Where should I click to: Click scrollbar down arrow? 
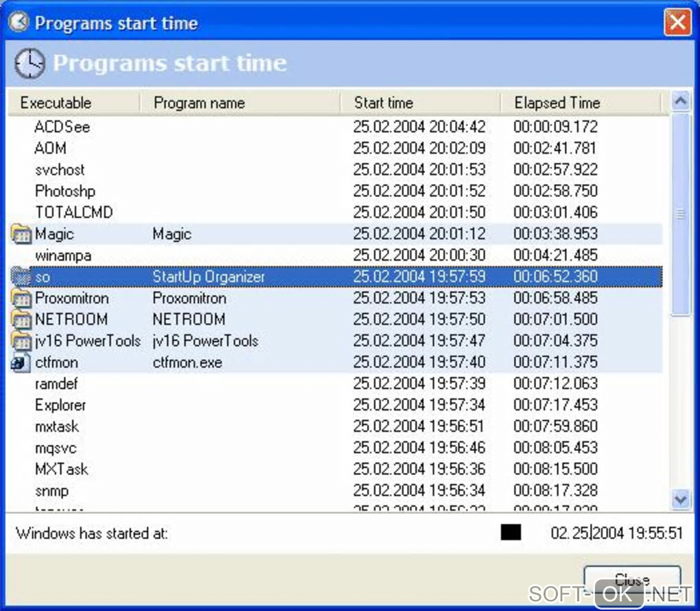pos(680,499)
